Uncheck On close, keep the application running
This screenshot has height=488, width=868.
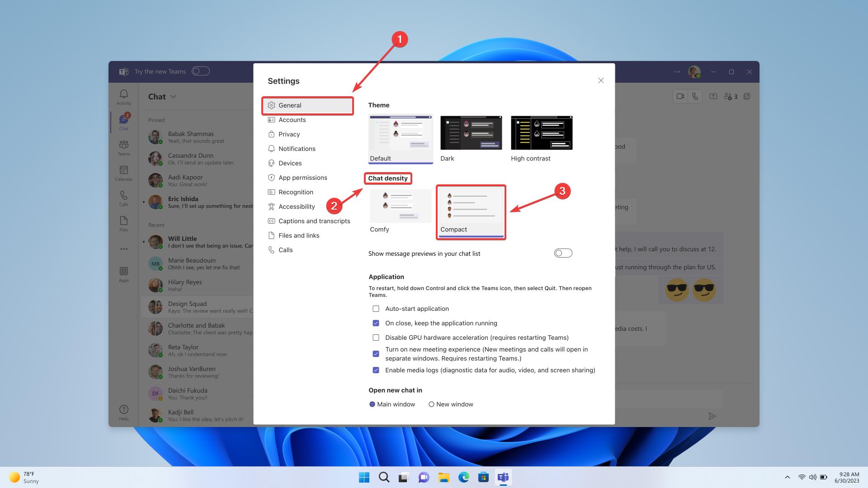click(x=376, y=323)
